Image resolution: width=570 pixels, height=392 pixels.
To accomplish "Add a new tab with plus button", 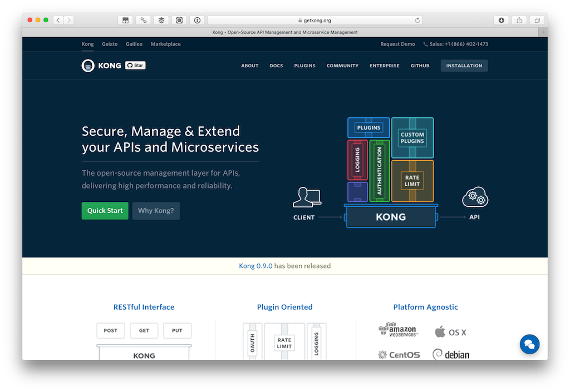I will [x=543, y=32].
